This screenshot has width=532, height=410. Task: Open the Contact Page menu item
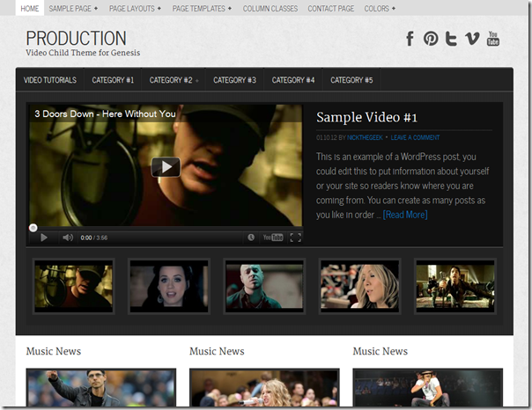pyautogui.click(x=331, y=9)
